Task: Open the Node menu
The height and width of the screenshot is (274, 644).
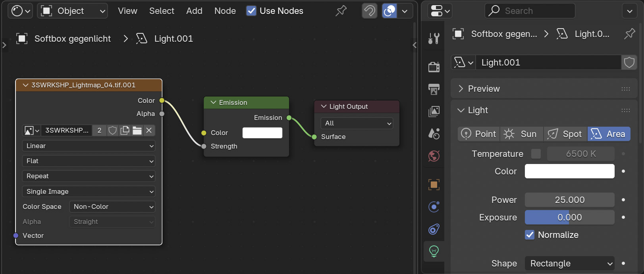Action: 225,11
